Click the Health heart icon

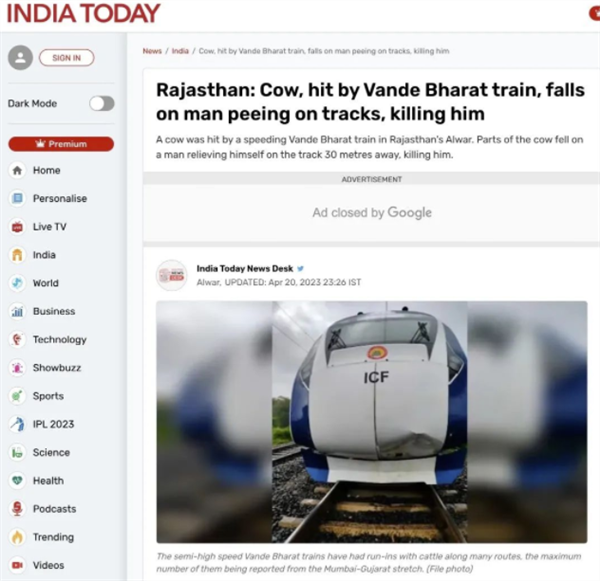click(x=17, y=480)
